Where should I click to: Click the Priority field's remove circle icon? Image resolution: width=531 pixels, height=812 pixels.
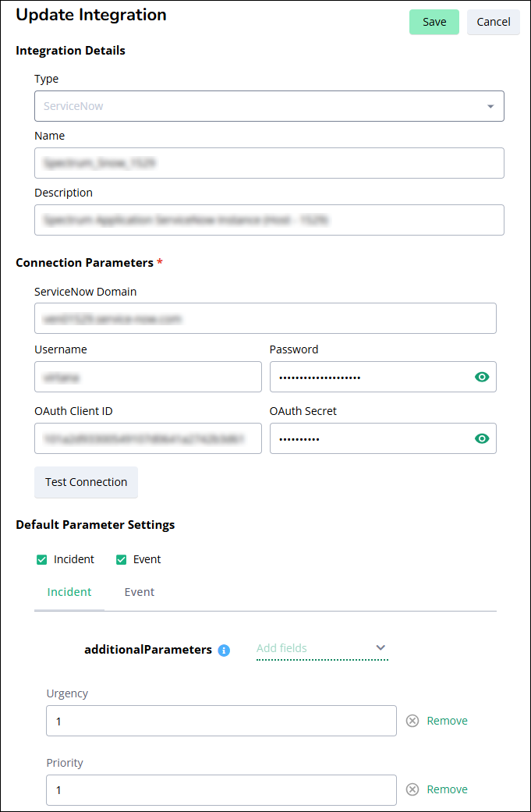coord(412,789)
